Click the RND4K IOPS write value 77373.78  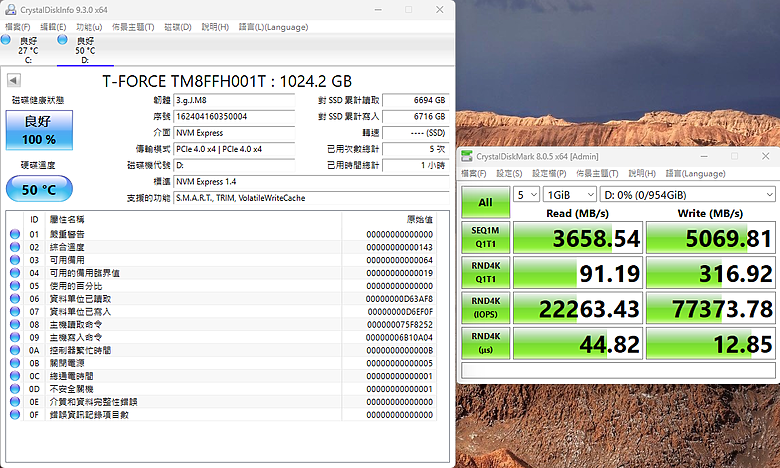pos(711,308)
